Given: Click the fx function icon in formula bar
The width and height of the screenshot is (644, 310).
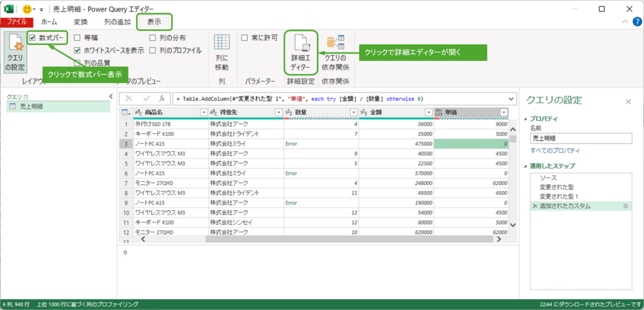Looking at the screenshot, I should tap(162, 99).
